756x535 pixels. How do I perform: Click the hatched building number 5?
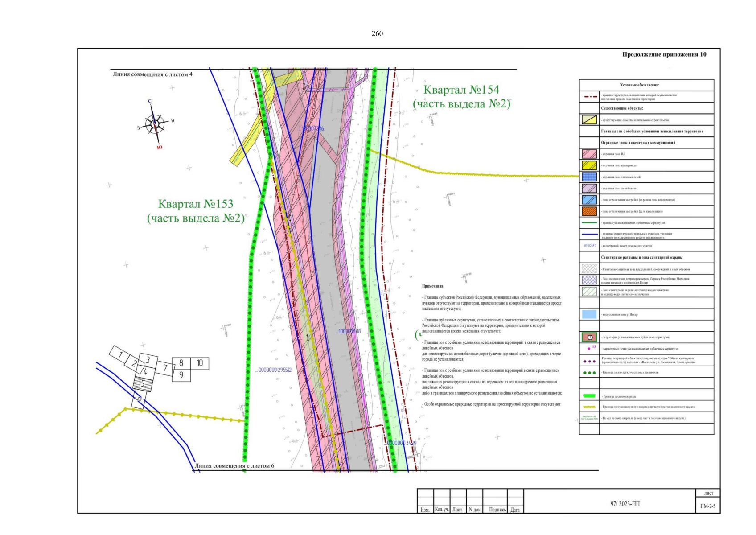[143, 383]
